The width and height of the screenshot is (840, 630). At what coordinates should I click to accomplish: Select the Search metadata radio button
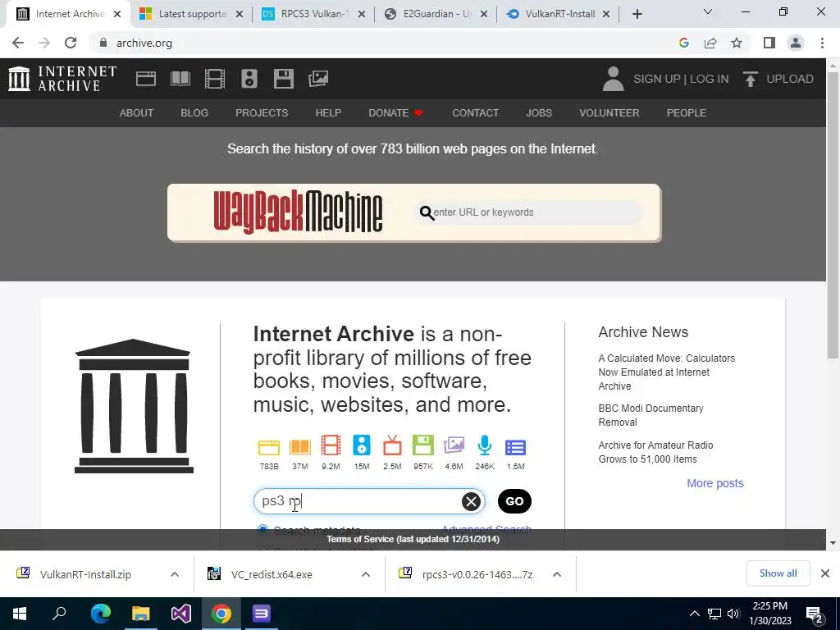(x=262, y=530)
